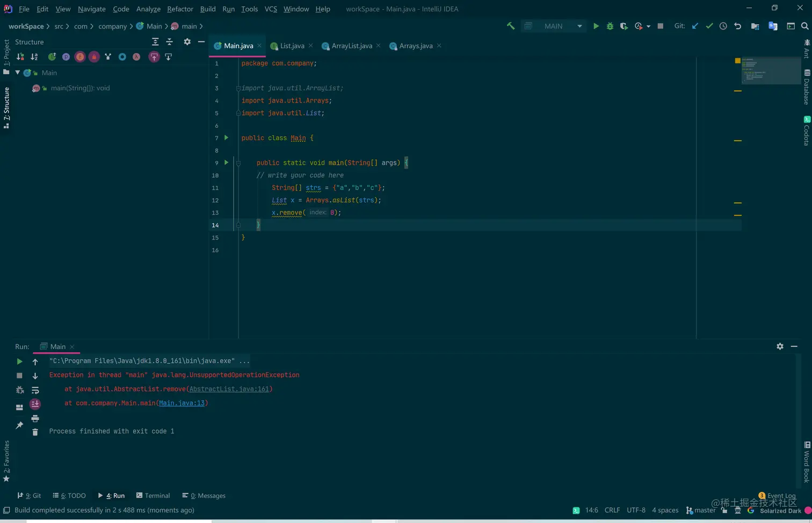
Task: Fold the import block at line 3
Action: coord(238,88)
